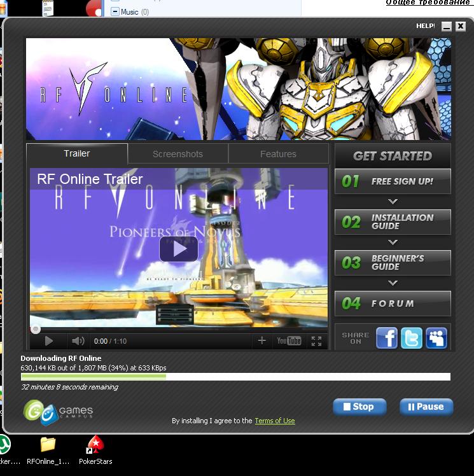
Task: Play the RF Online trailer video
Action: click(179, 249)
